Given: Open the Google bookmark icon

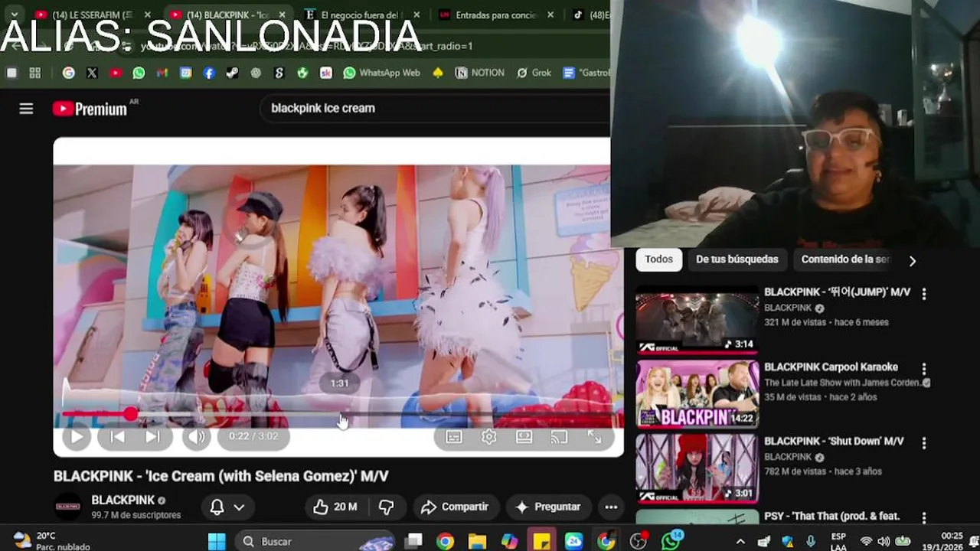Looking at the screenshot, I should 69,73.
